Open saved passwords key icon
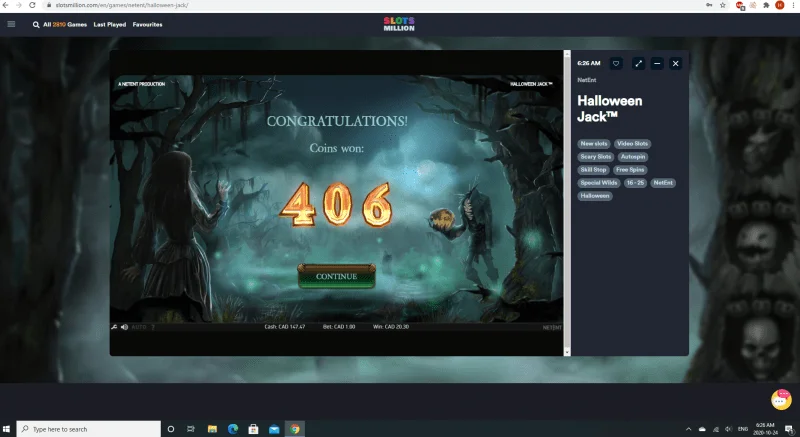This screenshot has width=800, height=437. [x=709, y=5]
